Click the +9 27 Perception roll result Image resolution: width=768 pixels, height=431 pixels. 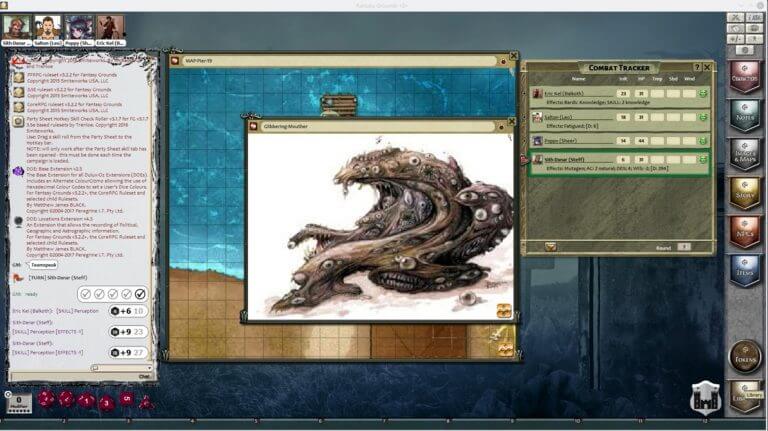click(x=128, y=352)
